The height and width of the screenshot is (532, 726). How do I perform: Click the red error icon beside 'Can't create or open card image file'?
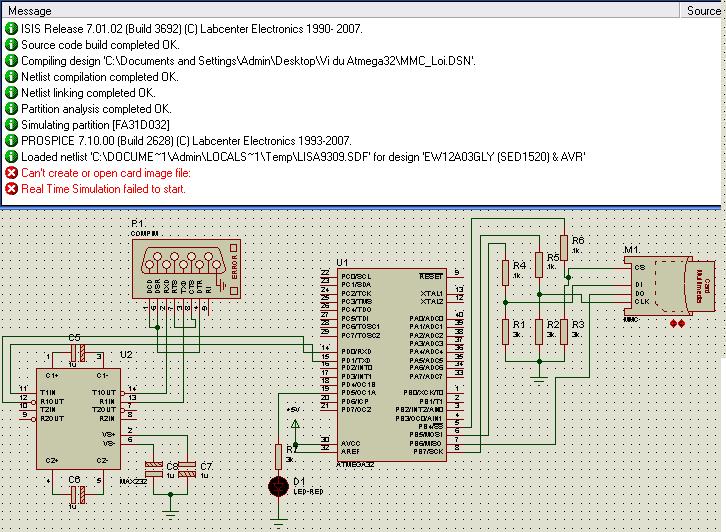11,173
